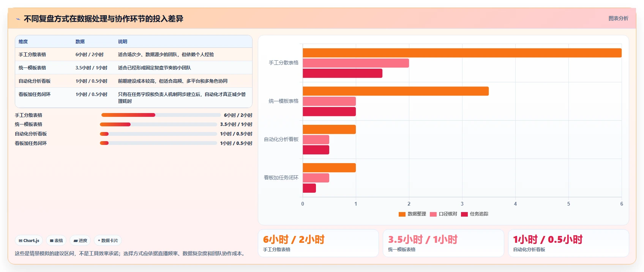Click the 数据卡片 chip
The image size is (644, 272).
pos(108,241)
